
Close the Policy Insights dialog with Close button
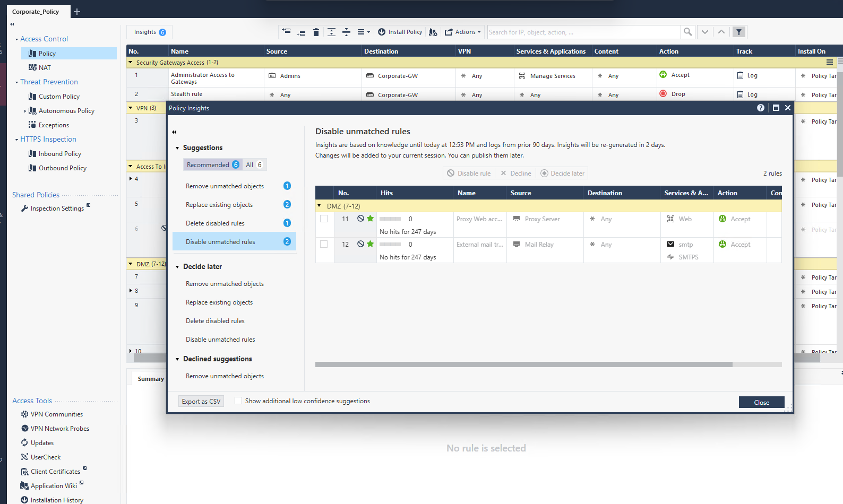tap(761, 402)
